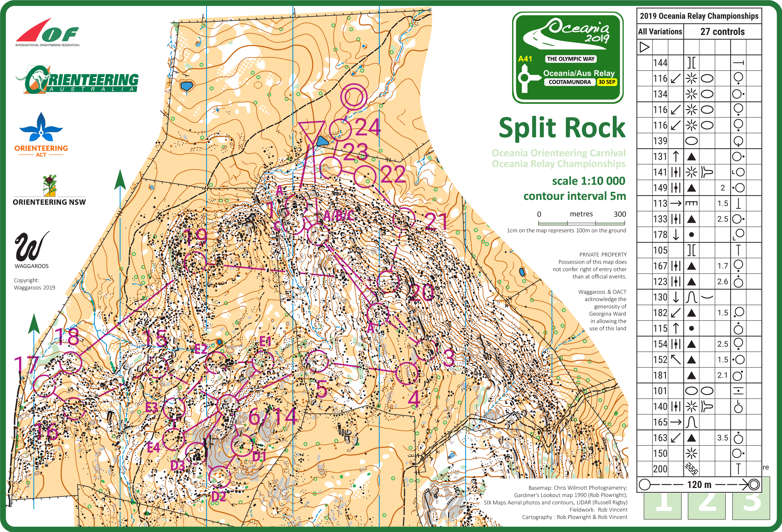Image resolution: width=782 pixels, height=532 pixels.
Task: Select control code 181 in the table
Action: pyautogui.click(x=660, y=375)
